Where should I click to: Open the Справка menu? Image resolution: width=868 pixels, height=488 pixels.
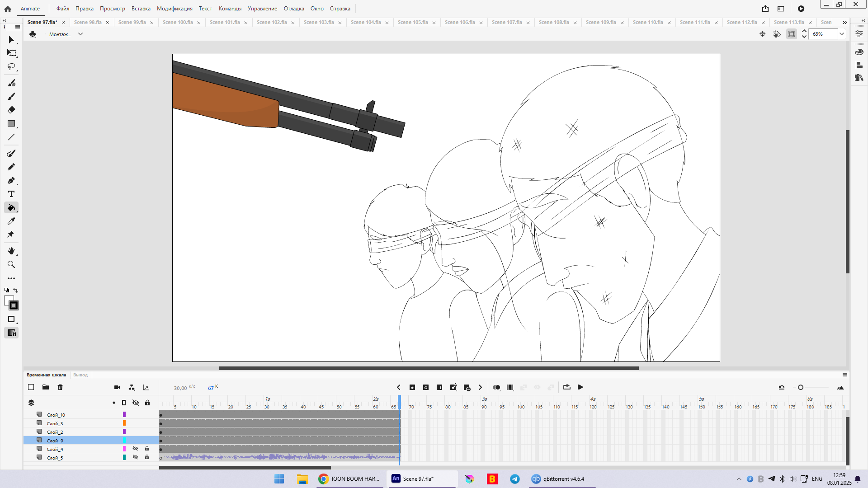[x=340, y=9]
